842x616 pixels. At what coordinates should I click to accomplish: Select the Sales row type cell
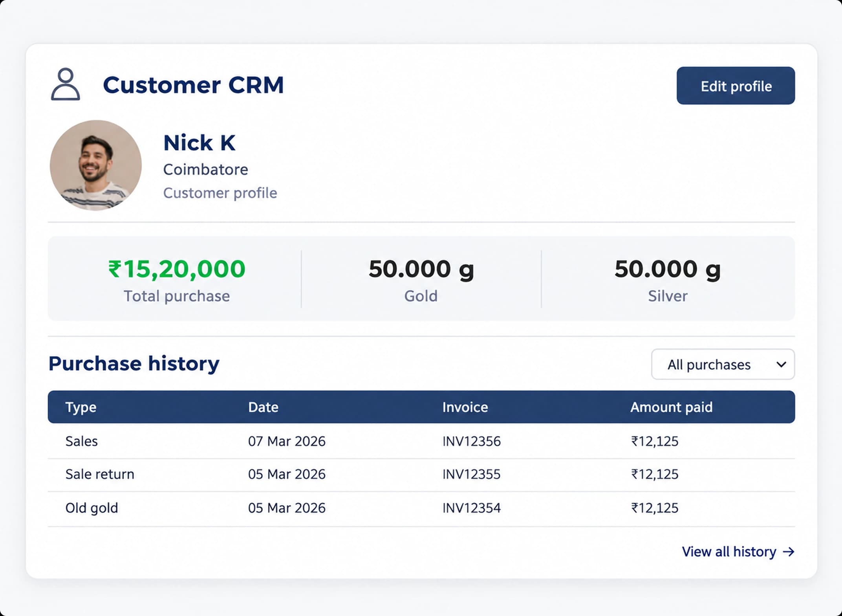point(81,441)
